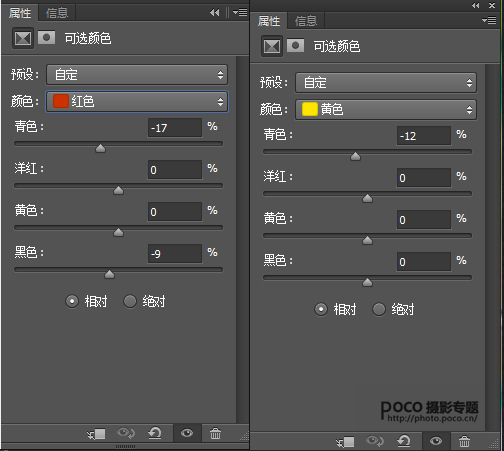Click the trash icon in the left panel
This screenshot has height=451, width=504.
pyautogui.click(x=215, y=433)
